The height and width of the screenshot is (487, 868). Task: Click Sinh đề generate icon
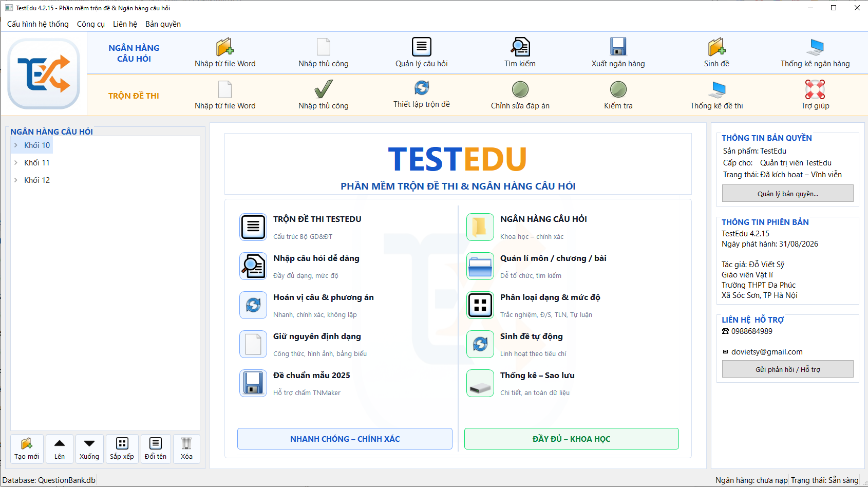(716, 47)
